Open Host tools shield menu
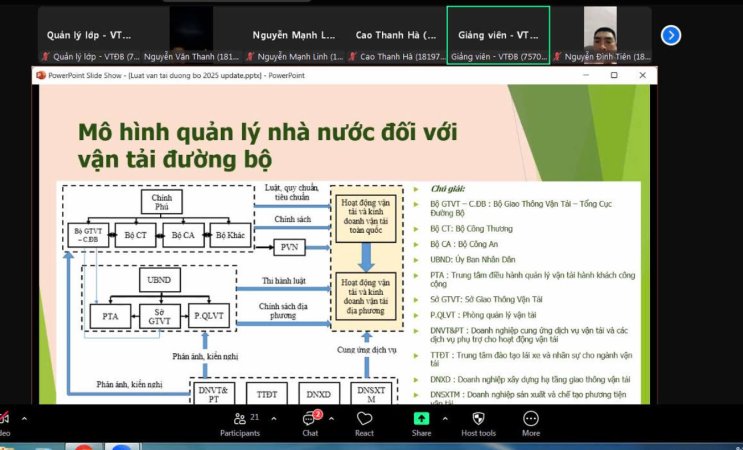This screenshot has width=743, height=450. 478,424
